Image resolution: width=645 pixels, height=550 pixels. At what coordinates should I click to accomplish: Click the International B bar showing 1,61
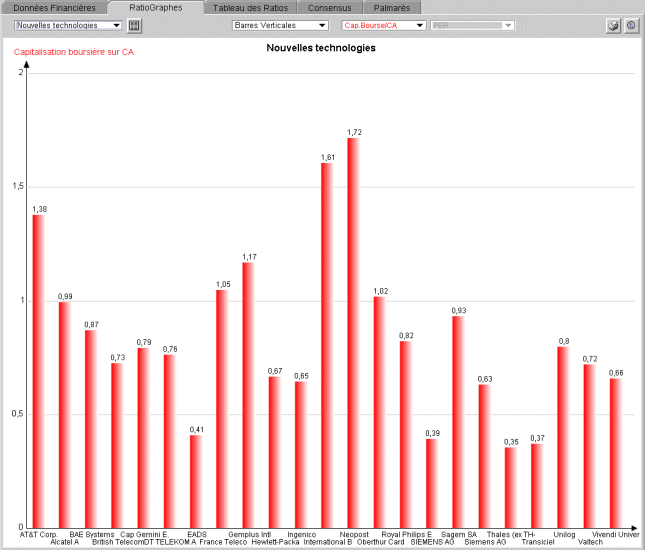(x=327, y=345)
